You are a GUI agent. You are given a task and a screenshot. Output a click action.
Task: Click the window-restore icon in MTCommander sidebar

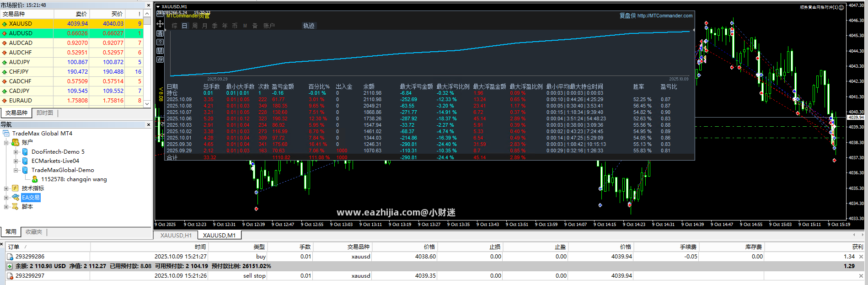coord(160,59)
